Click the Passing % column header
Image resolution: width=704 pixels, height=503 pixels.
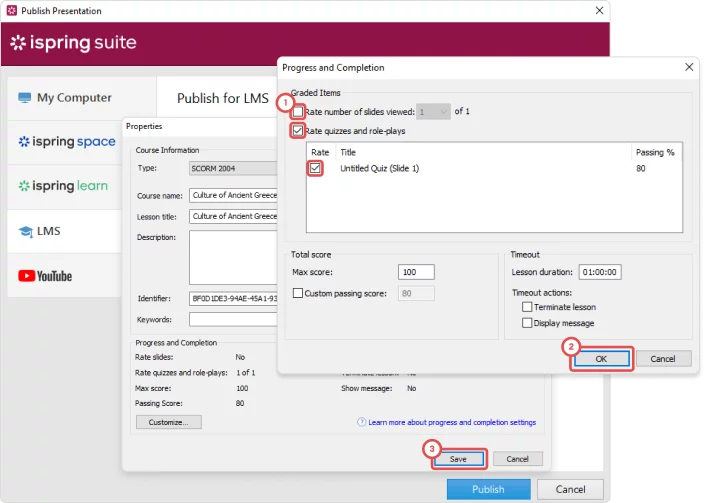point(655,152)
